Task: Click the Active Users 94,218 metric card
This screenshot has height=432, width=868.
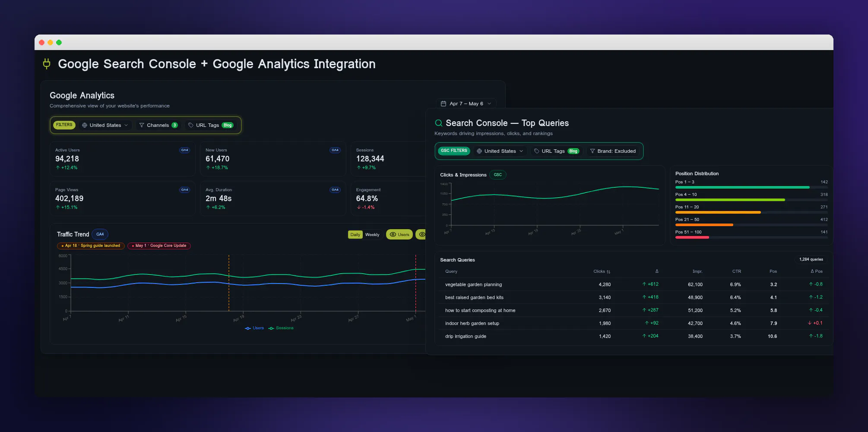Action: pos(123,159)
